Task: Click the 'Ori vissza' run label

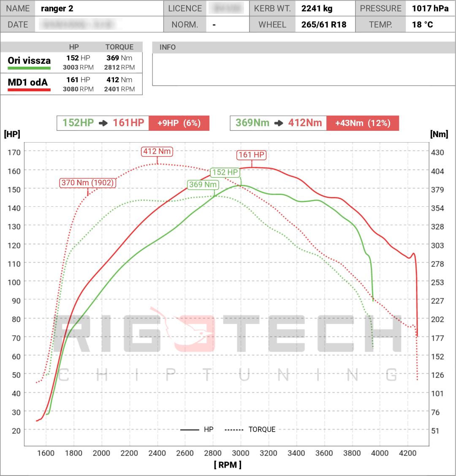Action: [29, 60]
